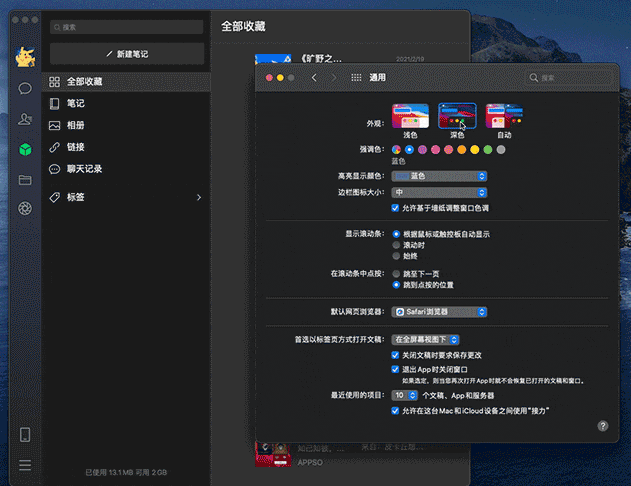Select 全部收藏 in favorites list
The image size is (631, 486).
[x=126, y=82]
